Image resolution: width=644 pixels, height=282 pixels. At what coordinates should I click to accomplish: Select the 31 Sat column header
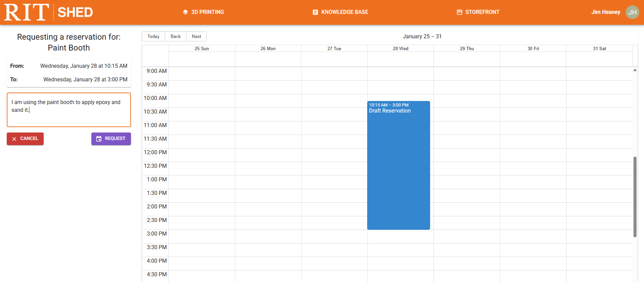[600, 48]
